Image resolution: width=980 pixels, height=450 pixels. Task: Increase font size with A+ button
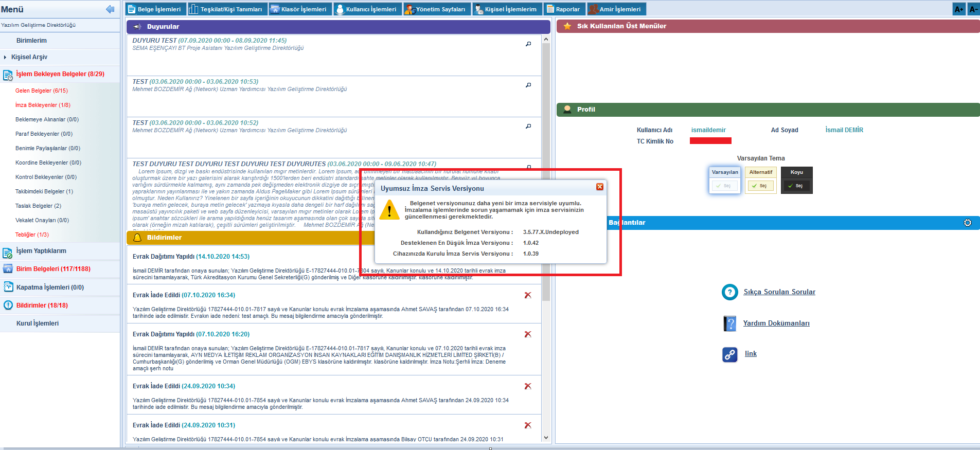click(958, 9)
